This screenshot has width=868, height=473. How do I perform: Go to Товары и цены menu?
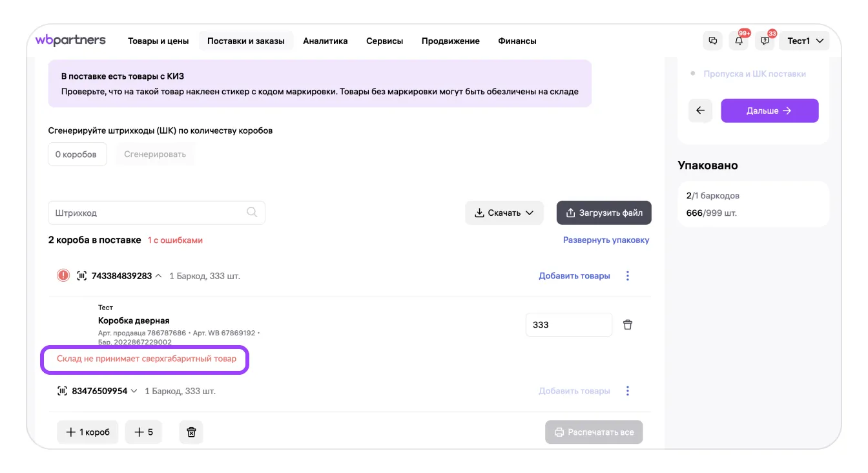pos(158,41)
